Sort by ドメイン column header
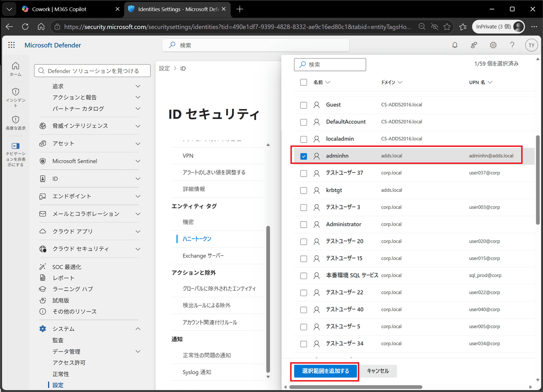The height and width of the screenshot is (392, 543). (392, 82)
